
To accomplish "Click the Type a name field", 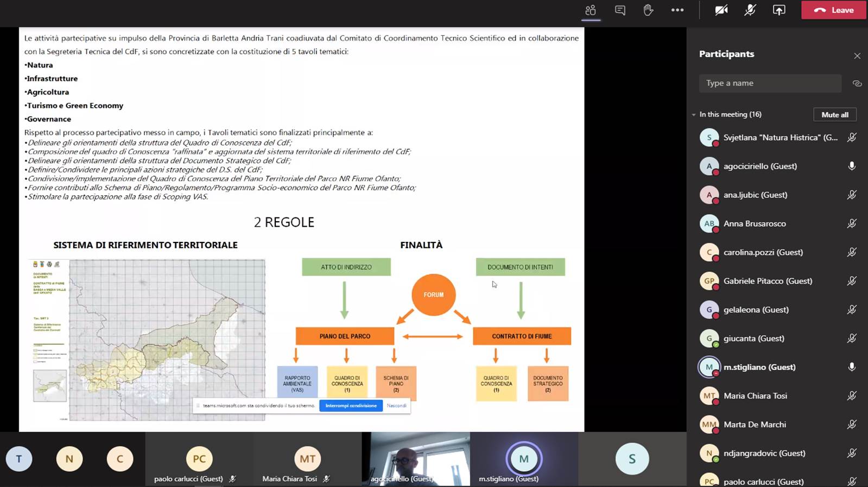I will 770,83.
